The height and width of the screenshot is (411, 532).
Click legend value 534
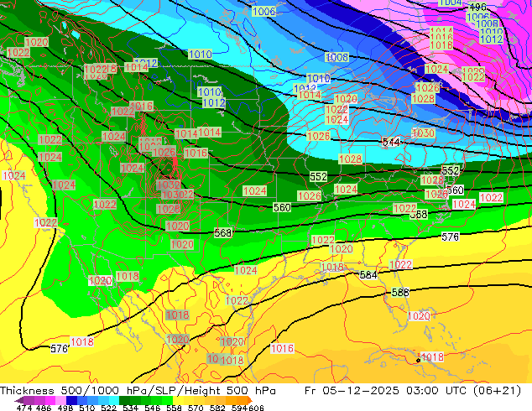coord(130,408)
